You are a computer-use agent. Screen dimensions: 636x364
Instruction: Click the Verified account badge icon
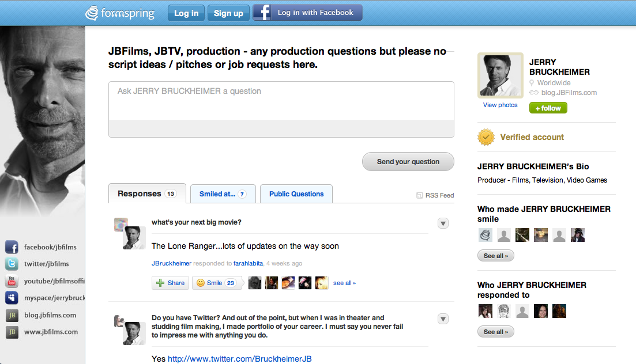(486, 137)
